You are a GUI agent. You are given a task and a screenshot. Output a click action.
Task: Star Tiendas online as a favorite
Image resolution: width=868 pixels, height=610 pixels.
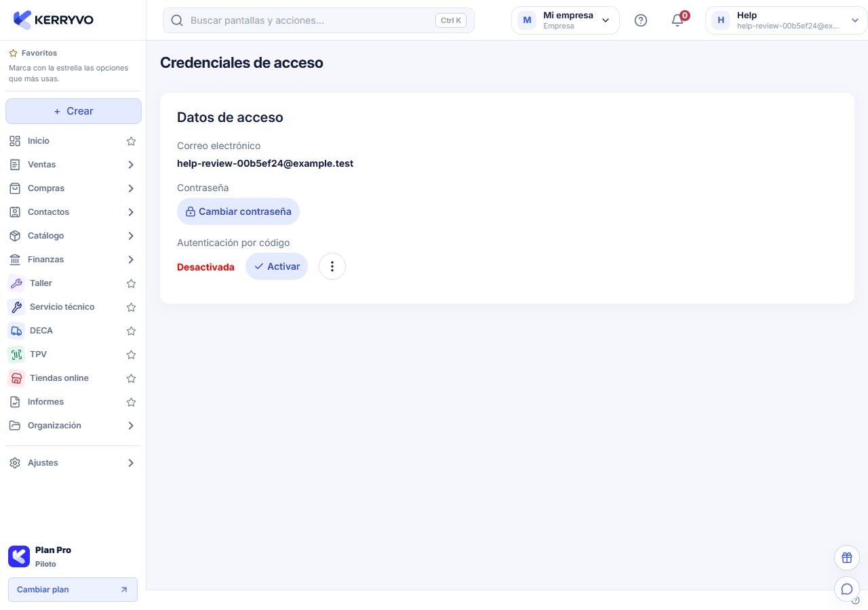[x=132, y=378]
